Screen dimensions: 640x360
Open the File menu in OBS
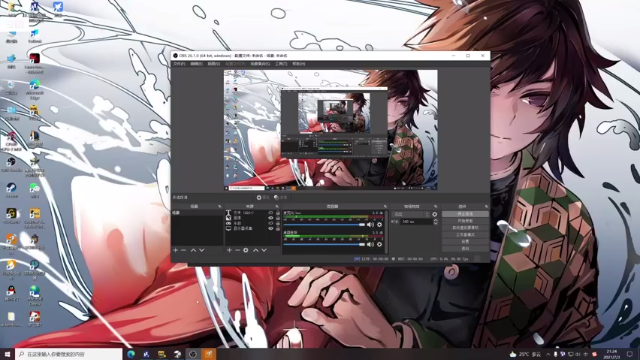tap(179, 64)
